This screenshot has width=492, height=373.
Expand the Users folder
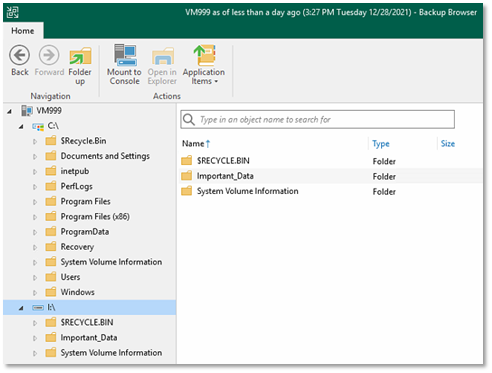click(x=35, y=278)
